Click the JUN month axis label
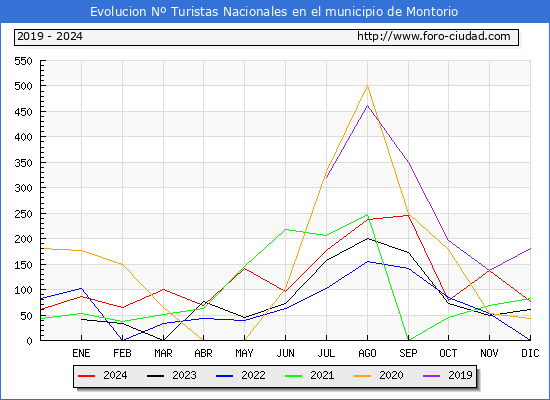The image size is (550, 400). coord(286,353)
